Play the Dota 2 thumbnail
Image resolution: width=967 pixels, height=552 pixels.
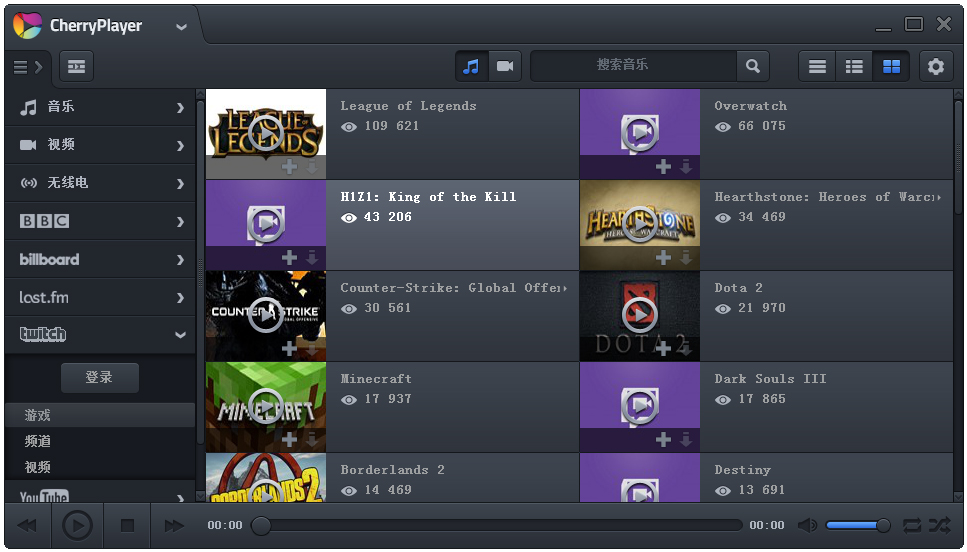coord(640,315)
